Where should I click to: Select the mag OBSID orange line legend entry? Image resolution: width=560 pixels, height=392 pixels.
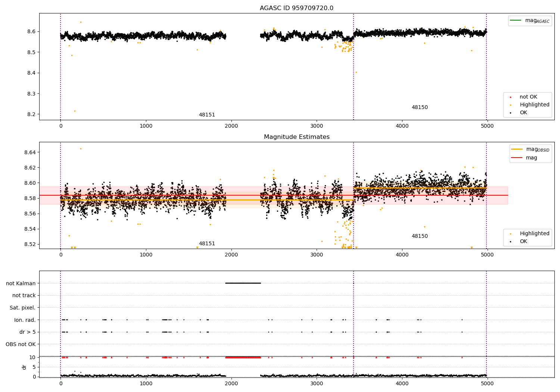531,149
